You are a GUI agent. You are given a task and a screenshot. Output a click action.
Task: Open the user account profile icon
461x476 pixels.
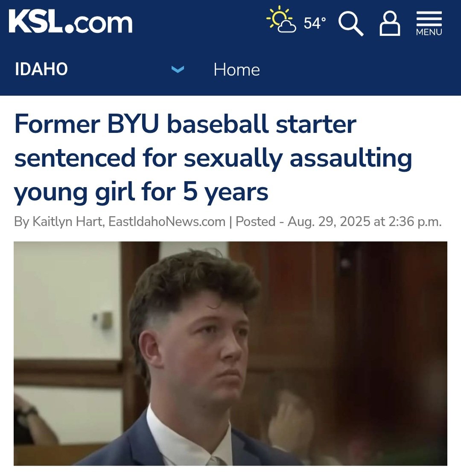tap(390, 24)
